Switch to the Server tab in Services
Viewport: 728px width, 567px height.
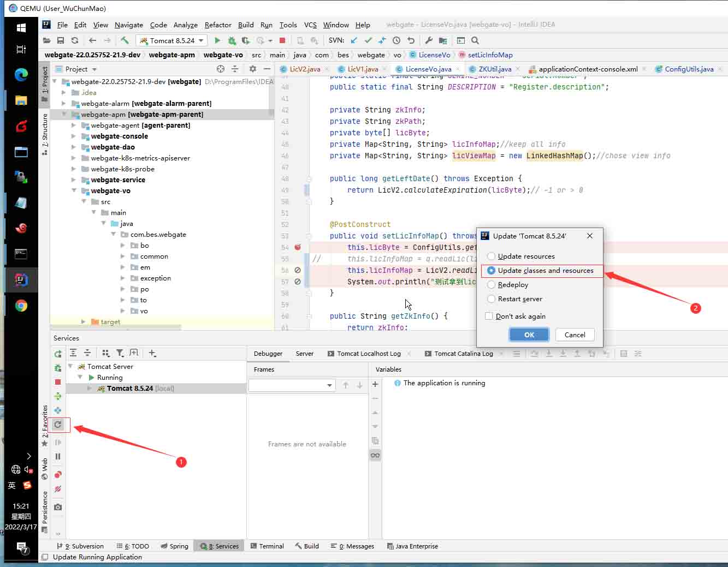click(x=305, y=354)
